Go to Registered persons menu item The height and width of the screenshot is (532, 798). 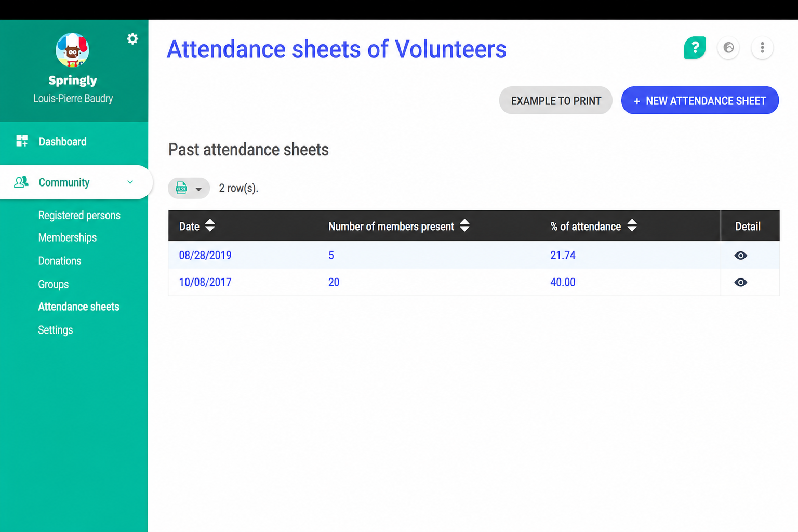(x=79, y=215)
